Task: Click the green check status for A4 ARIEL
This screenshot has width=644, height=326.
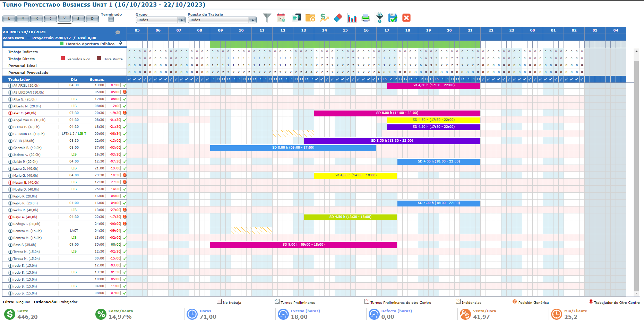Action: [x=124, y=85]
